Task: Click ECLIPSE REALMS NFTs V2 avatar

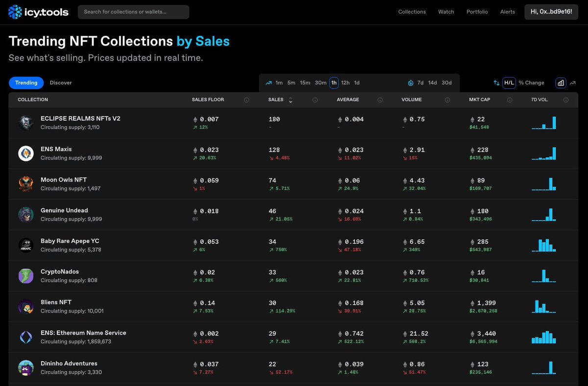Action: pos(26,123)
